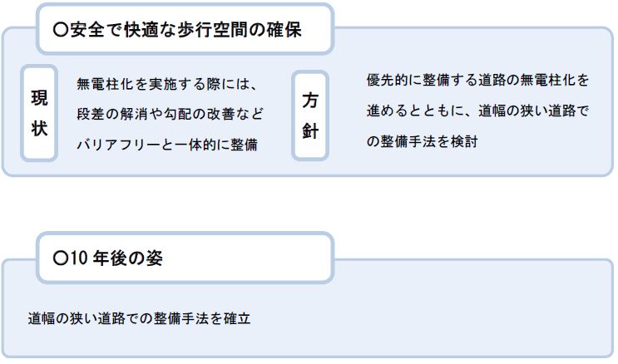Click the character 針 in the middle label
Screen dimensions: 618x364
click(310, 130)
